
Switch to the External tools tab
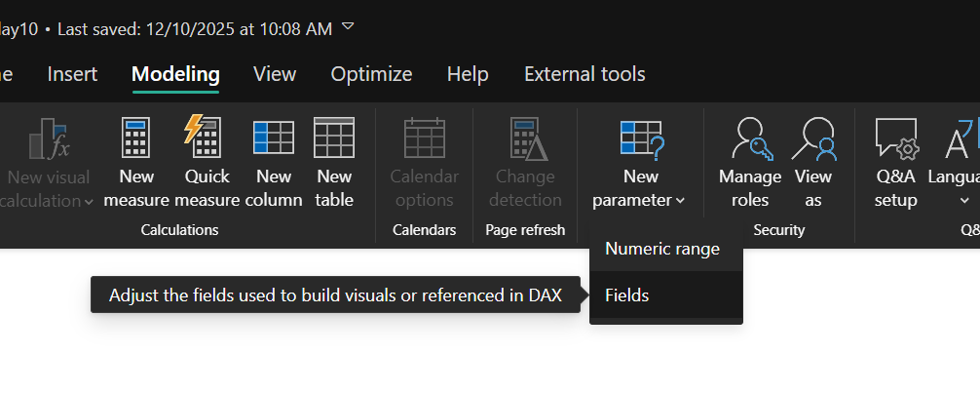tap(584, 74)
